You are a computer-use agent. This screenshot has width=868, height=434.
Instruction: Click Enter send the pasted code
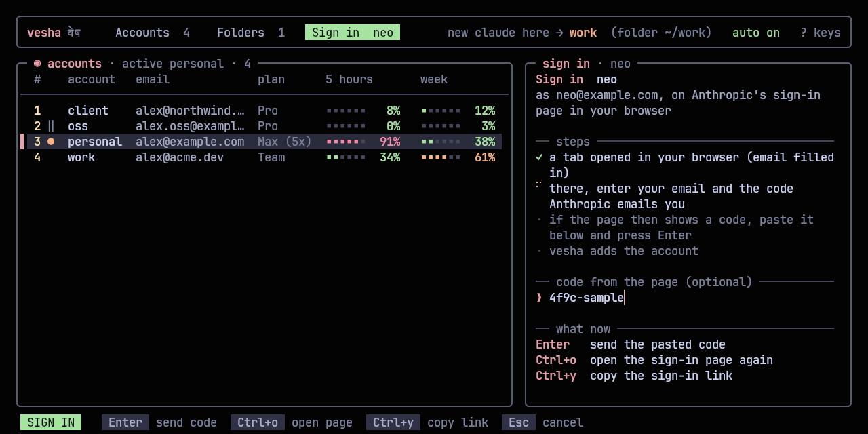pyautogui.click(x=631, y=344)
